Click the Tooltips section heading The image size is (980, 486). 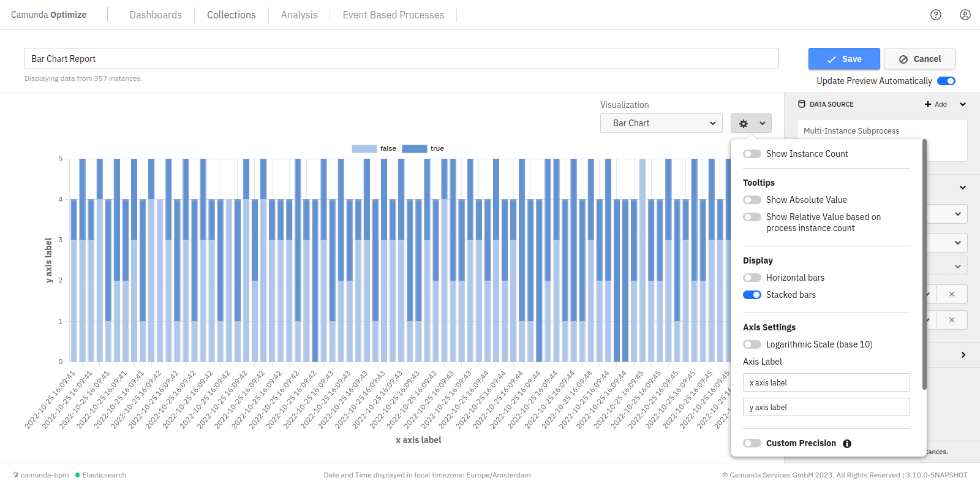coord(759,183)
